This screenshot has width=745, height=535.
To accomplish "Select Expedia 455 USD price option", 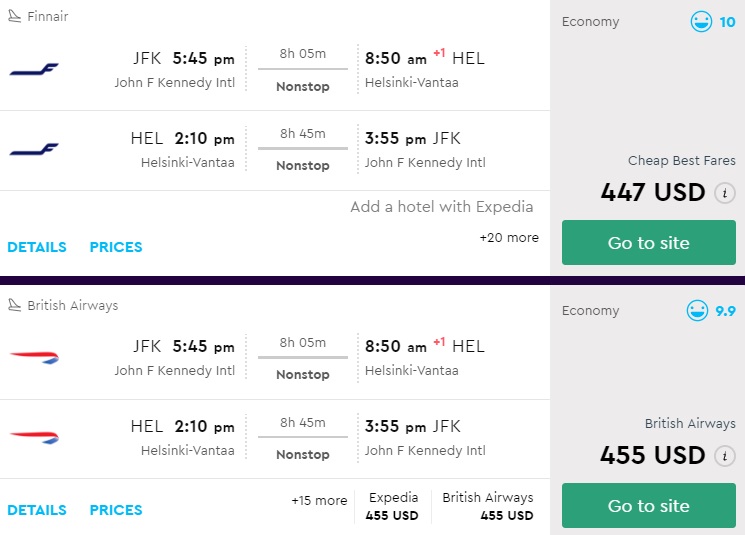I will (x=393, y=506).
